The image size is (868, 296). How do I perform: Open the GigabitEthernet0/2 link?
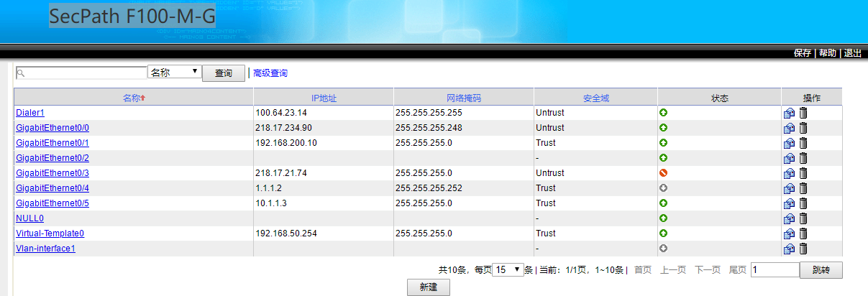pyautogui.click(x=52, y=158)
